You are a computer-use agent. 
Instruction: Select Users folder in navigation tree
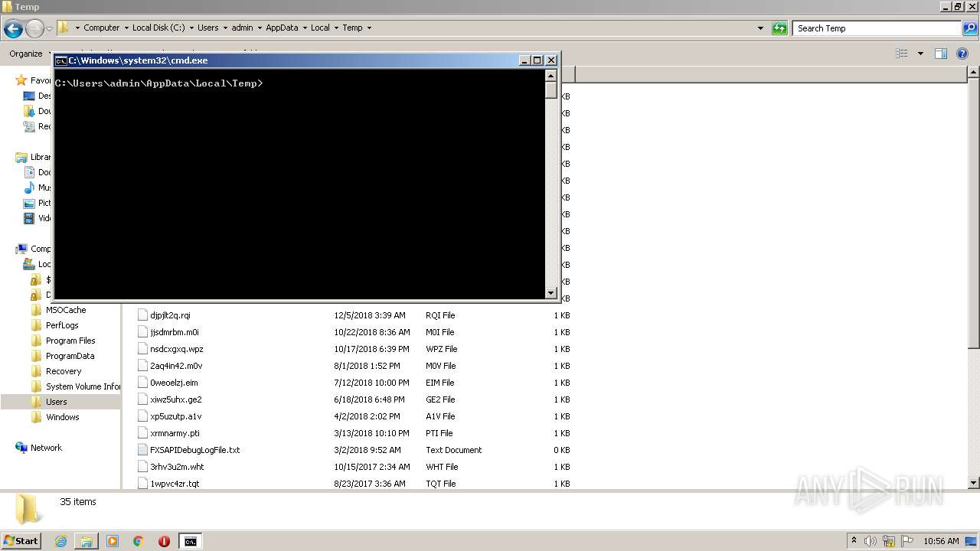point(56,402)
